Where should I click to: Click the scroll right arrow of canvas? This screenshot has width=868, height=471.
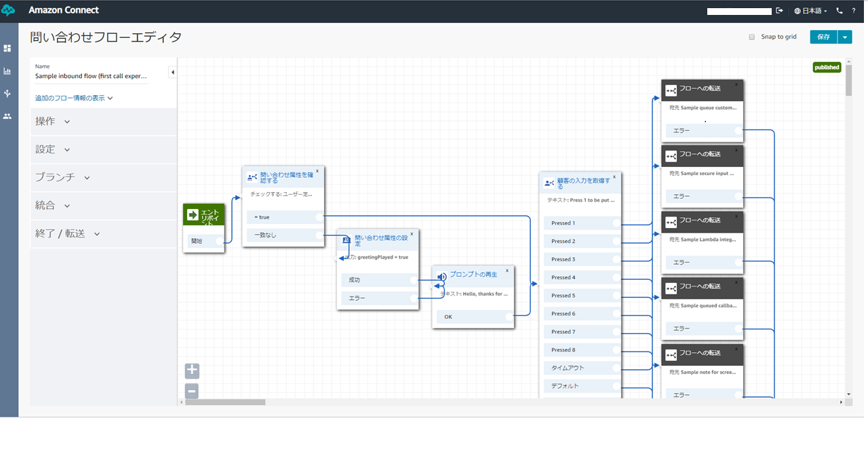[x=842, y=402]
